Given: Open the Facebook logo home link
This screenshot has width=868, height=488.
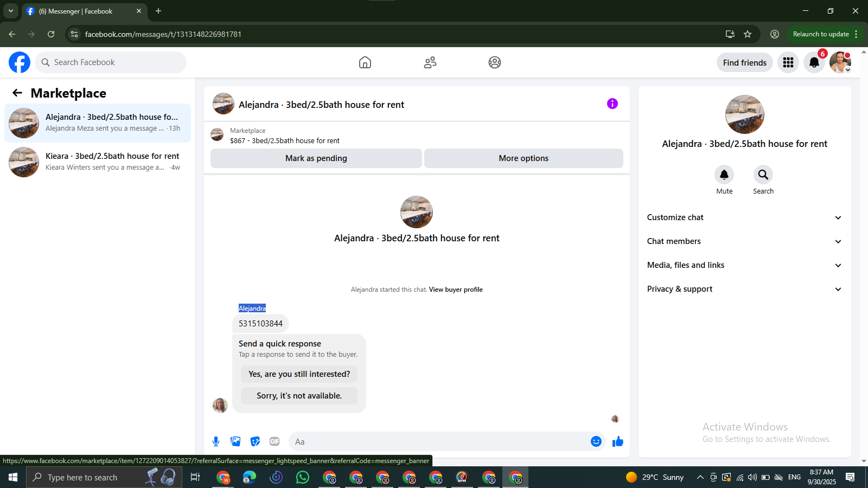Looking at the screenshot, I should [x=20, y=62].
